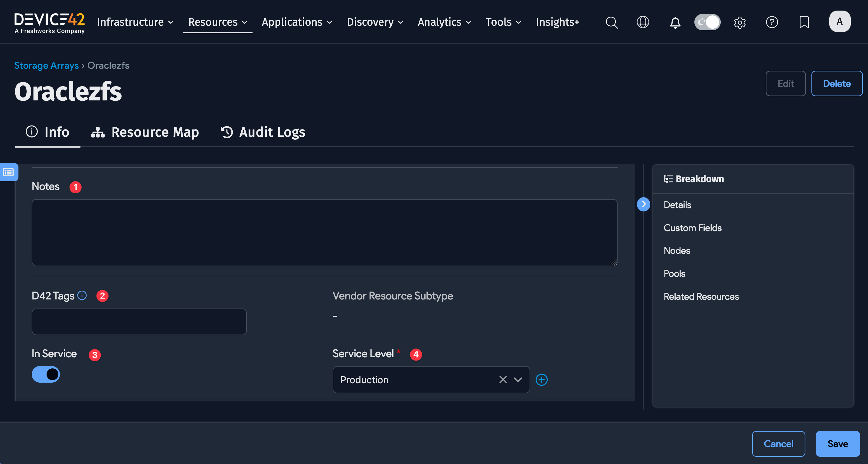Disable the In Service toggle
The width and height of the screenshot is (868, 464).
tap(46, 374)
